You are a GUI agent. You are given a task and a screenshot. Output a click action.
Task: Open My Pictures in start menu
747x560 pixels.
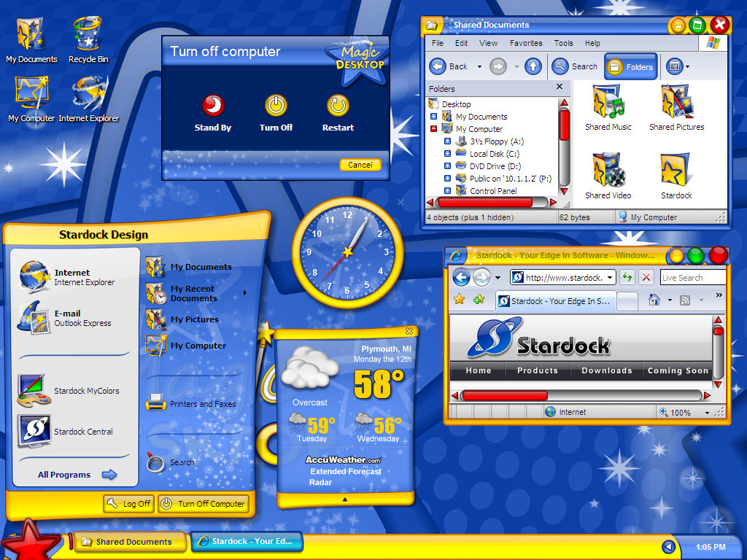pos(182,319)
